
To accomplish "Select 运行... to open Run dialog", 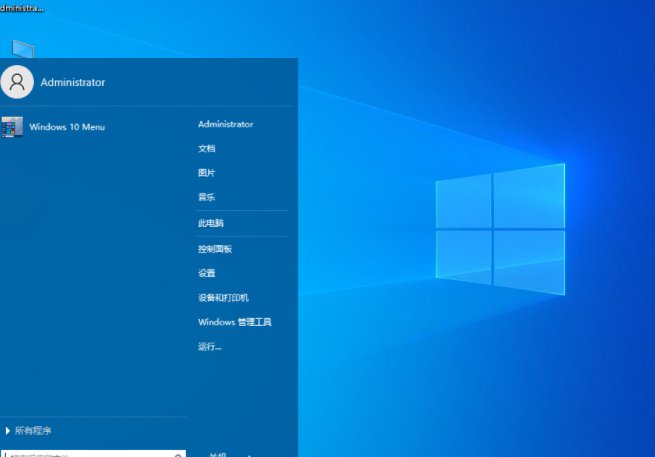I will [210, 346].
